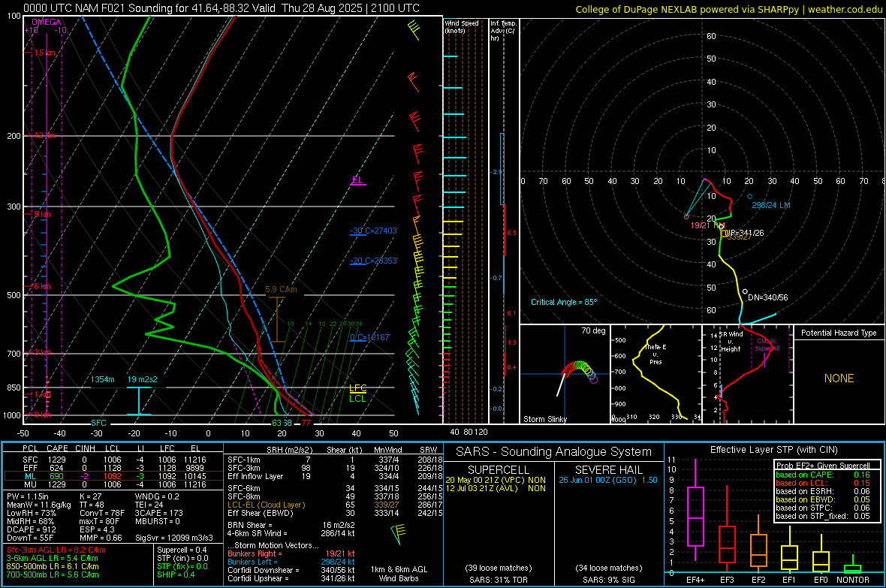
Task: Click the green LCL marker on the skew-T
Action: (x=357, y=398)
